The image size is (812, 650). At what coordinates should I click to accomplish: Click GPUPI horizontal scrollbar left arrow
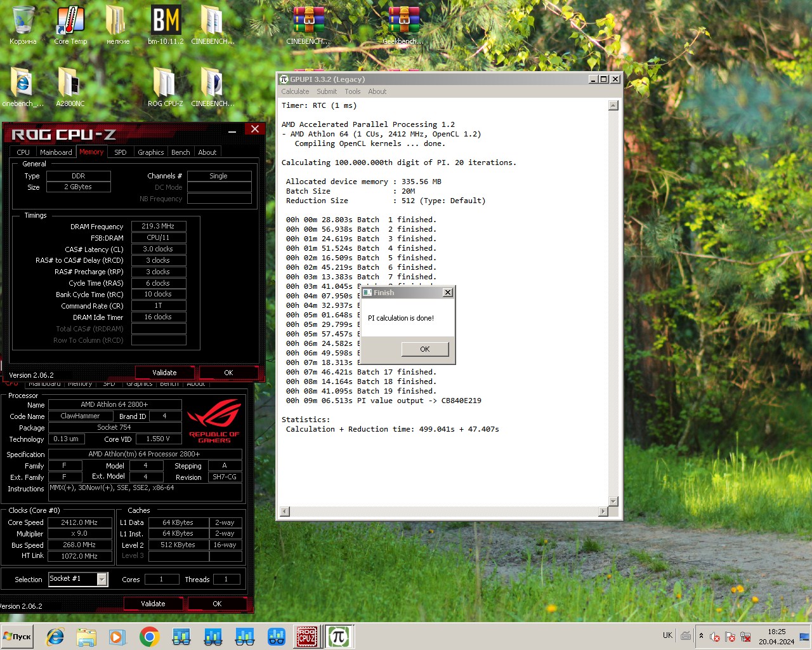point(285,511)
